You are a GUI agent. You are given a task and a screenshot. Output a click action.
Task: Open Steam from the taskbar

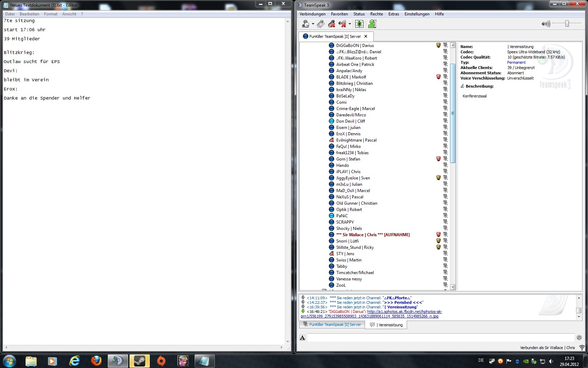pyautogui.click(x=139, y=361)
